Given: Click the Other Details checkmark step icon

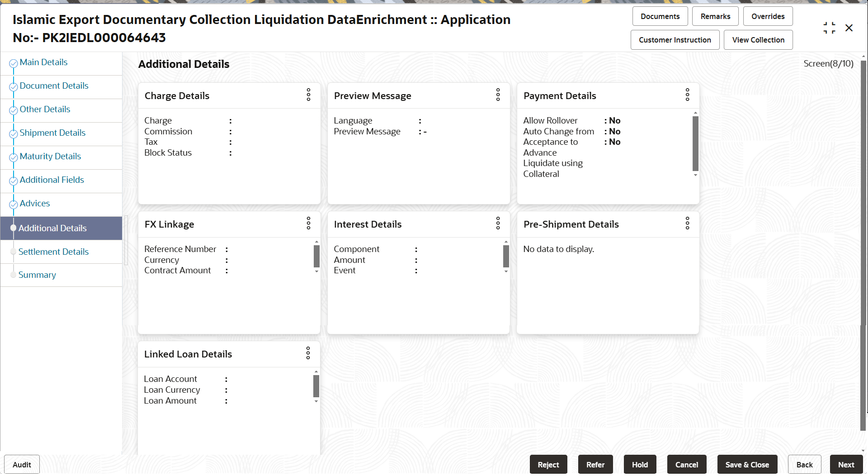Looking at the screenshot, I should pyautogui.click(x=14, y=110).
